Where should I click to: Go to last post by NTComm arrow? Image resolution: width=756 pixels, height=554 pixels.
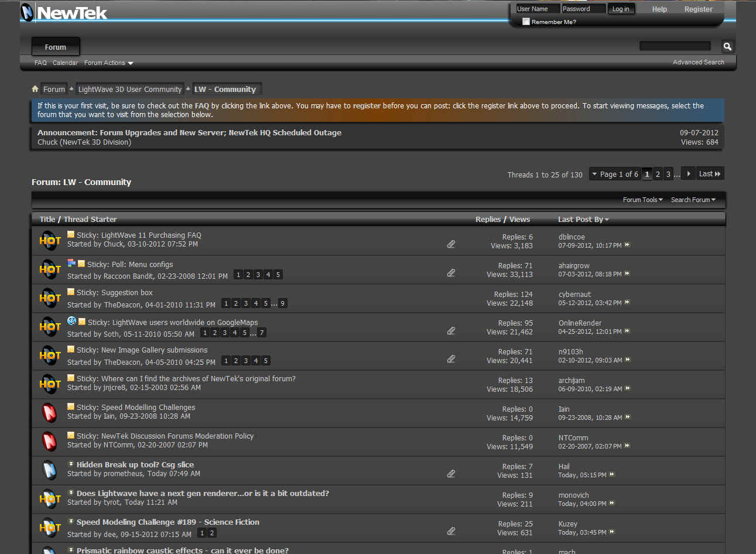pos(627,446)
